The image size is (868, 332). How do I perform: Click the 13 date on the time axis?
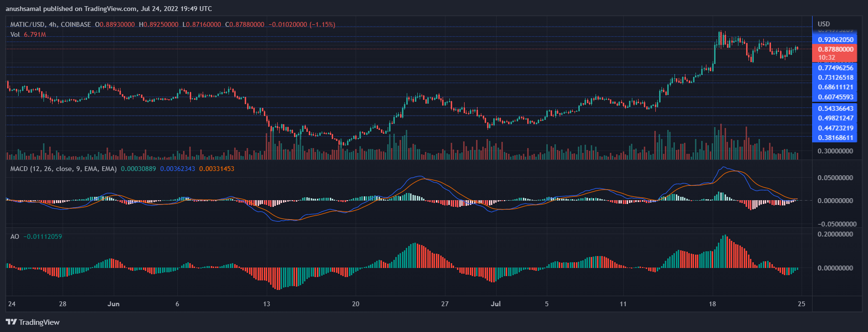click(x=266, y=304)
